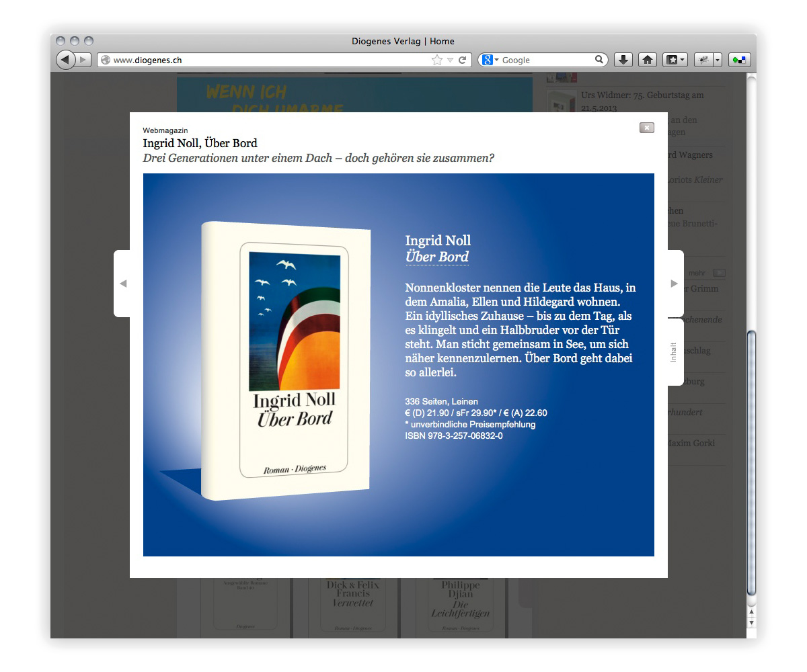
Task: Click the vertical scrollbar thumb
Action: pos(752,464)
